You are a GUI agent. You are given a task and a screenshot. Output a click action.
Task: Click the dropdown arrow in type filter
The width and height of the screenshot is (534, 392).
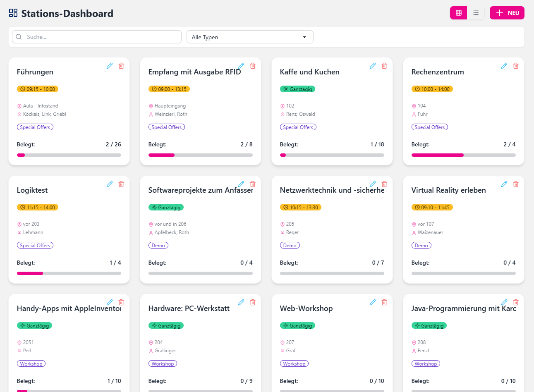305,37
